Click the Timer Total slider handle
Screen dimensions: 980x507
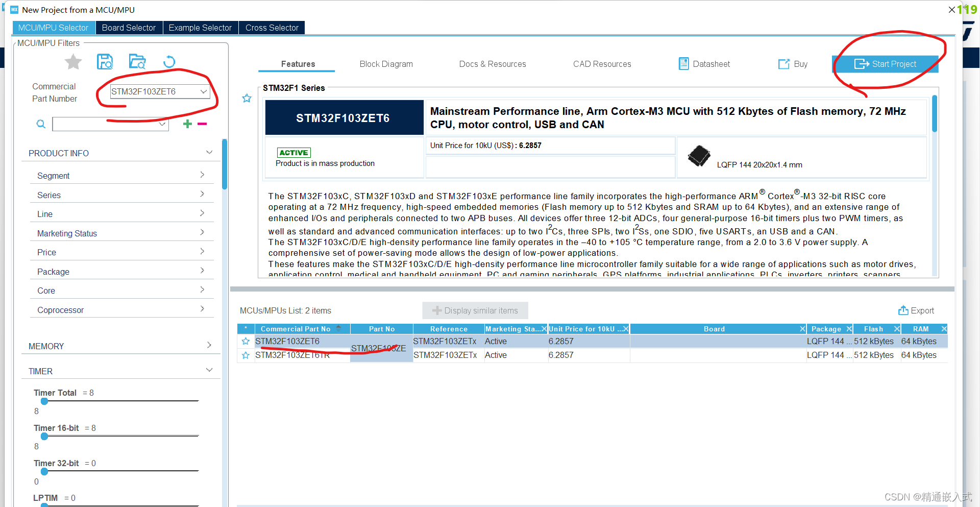tap(44, 401)
